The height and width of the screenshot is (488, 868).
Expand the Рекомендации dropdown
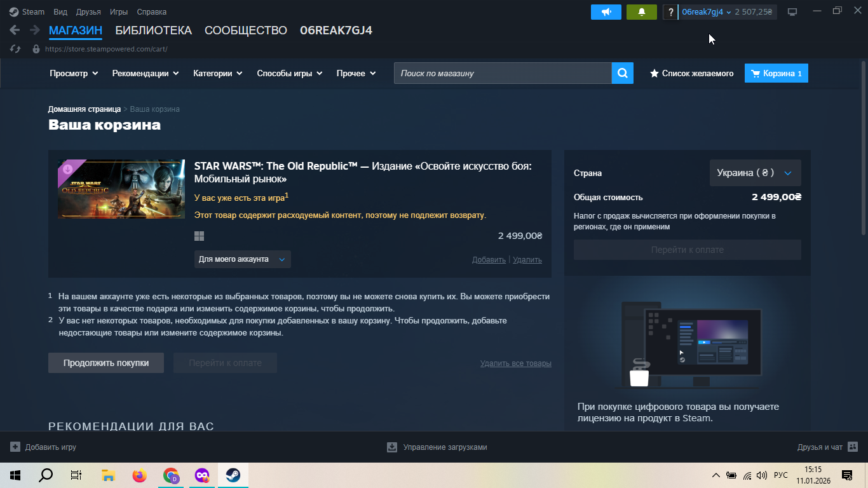click(146, 73)
